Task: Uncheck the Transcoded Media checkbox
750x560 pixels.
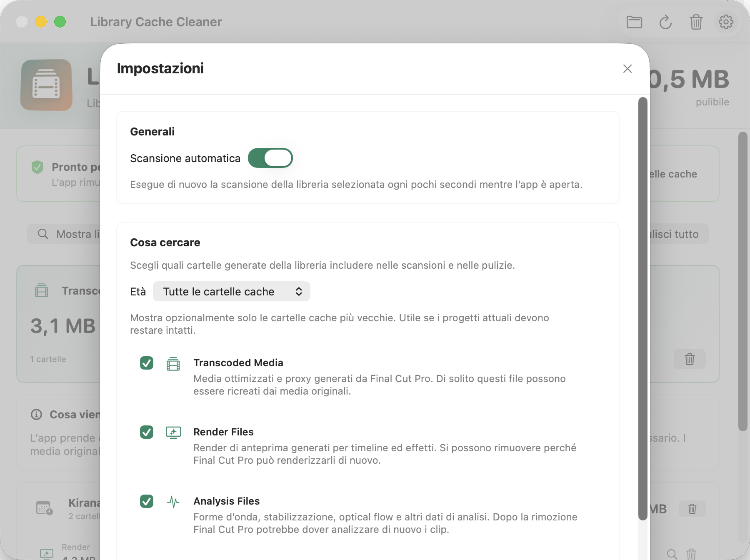Action: [x=147, y=363]
